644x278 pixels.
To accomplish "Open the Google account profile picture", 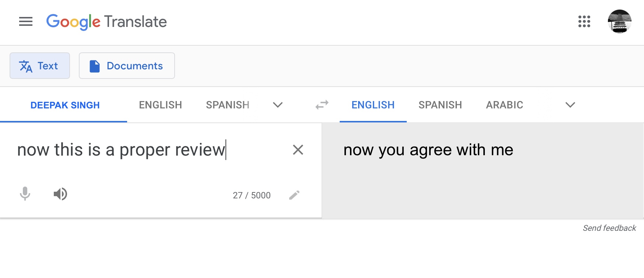I will click(x=620, y=21).
